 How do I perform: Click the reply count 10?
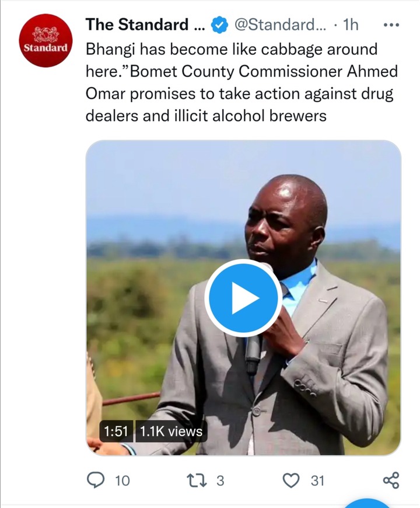(123, 481)
